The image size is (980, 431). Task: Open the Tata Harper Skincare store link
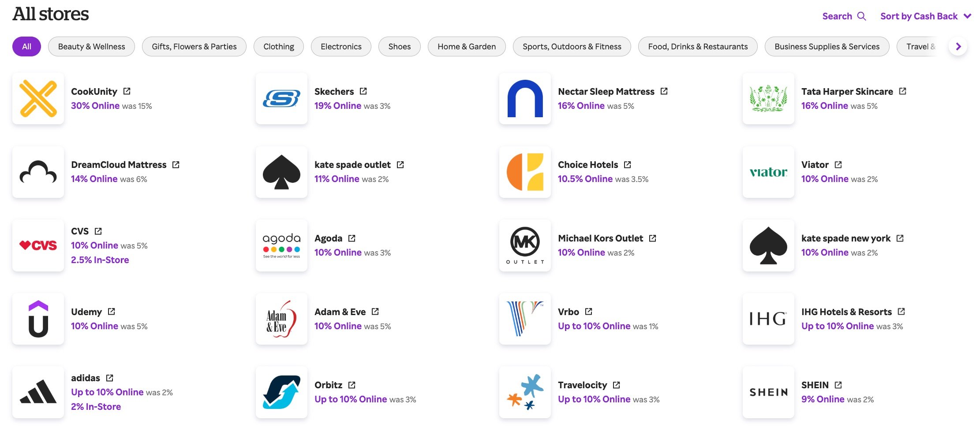point(847,91)
